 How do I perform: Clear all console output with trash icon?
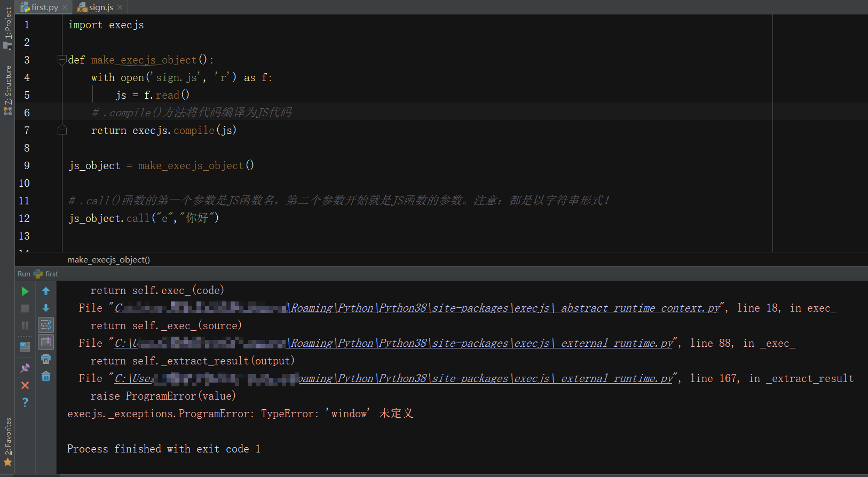pos(46,377)
